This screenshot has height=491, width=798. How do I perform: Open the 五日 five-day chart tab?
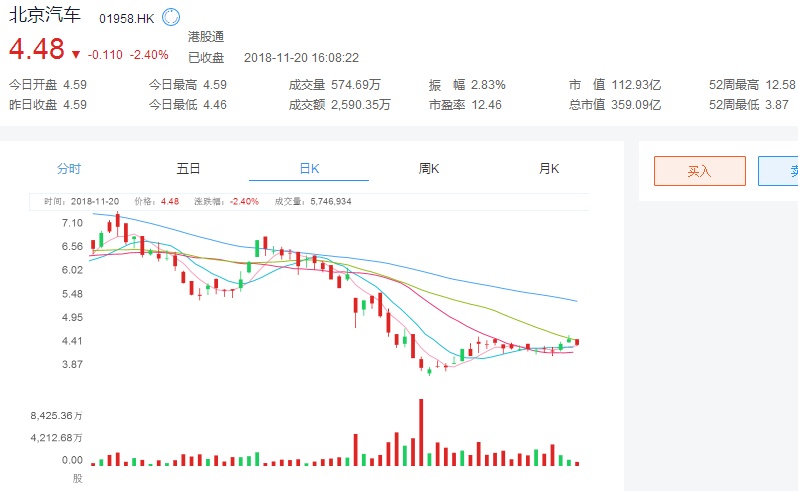(188, 169)
